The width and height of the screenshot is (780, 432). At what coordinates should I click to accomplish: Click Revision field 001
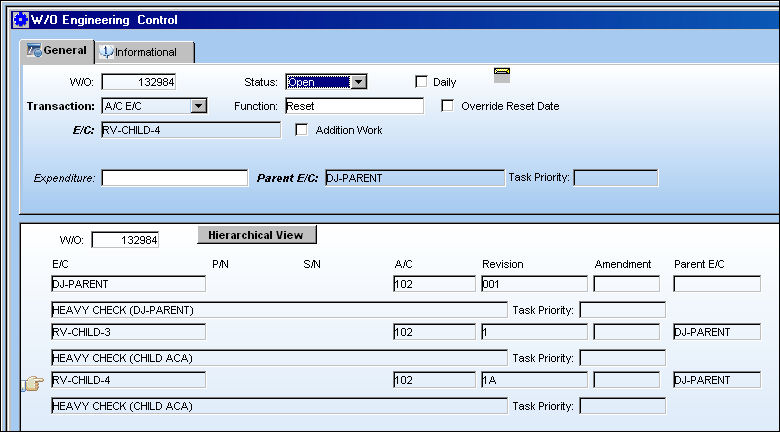[534, 284]
